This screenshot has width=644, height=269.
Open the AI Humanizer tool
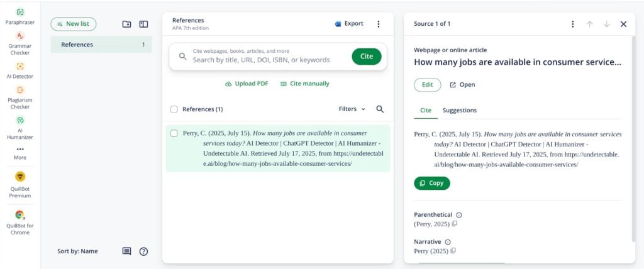pyautogui.click(x=19, y=128)
